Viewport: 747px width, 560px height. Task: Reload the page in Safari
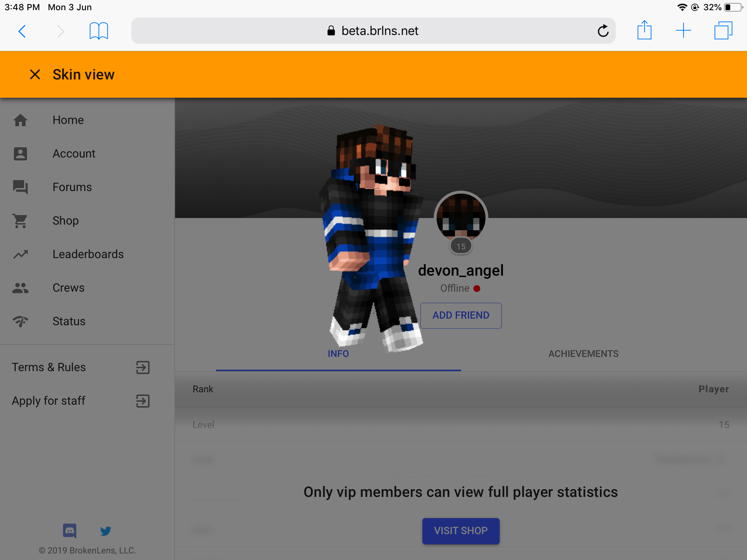(603, 31)
